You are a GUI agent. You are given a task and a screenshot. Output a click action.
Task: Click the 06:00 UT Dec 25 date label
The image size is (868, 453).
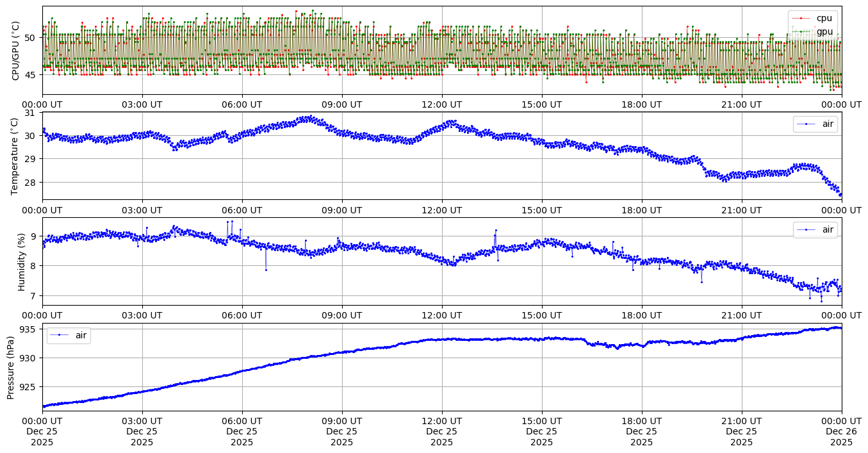click(242, 431)
